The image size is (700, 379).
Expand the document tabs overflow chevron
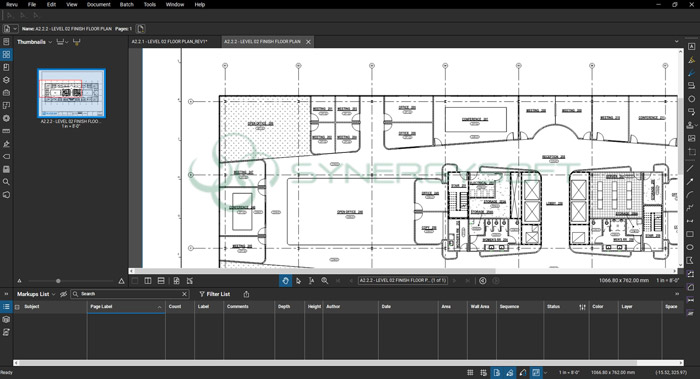point(677,42)
